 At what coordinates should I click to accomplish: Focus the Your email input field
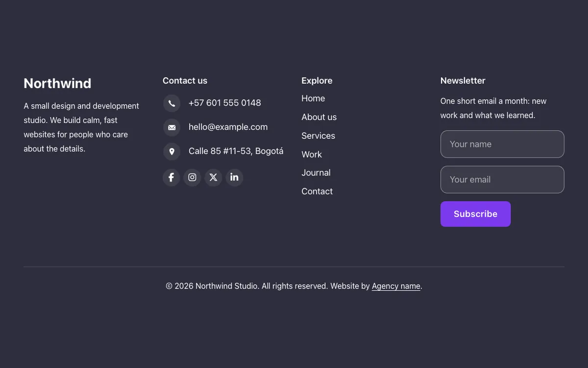(x=502, y=180)
